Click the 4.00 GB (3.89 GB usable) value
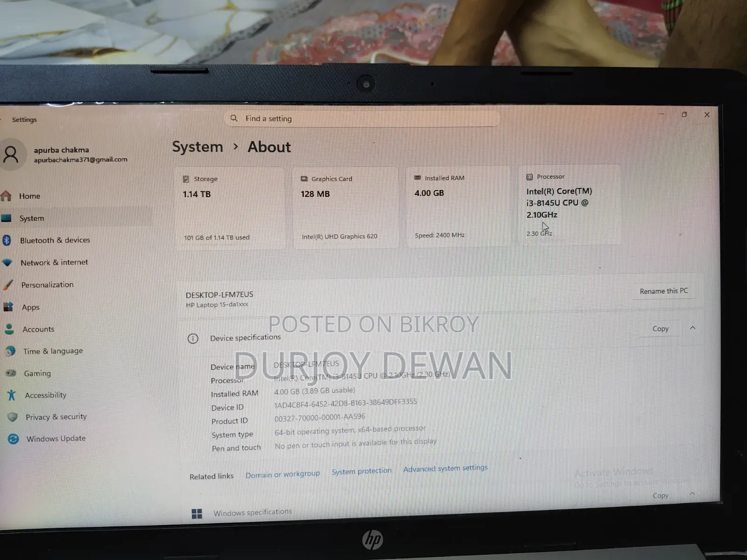747x560 pixels. click(314, 391)
